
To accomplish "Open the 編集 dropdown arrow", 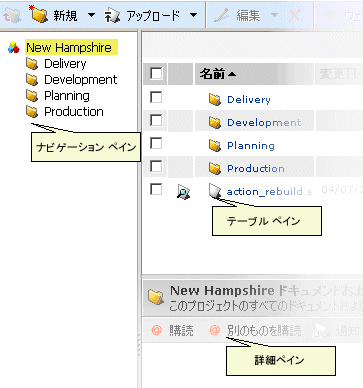I will click(x=274, y=15).
